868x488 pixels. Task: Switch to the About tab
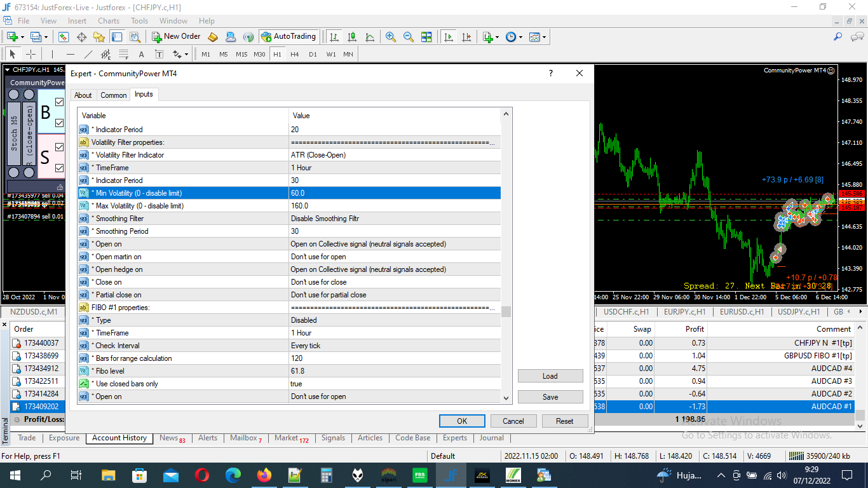pyautogui.click(x=83, y=95)
